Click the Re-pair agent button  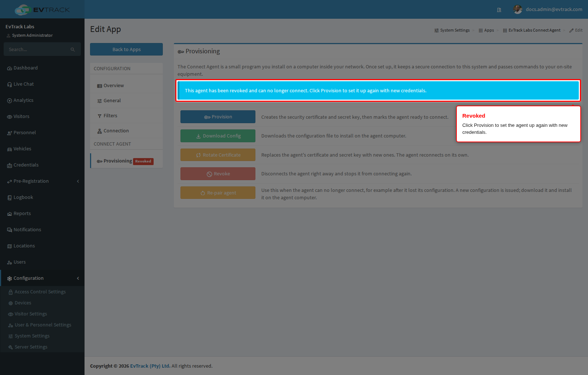[x=218, y=193]
